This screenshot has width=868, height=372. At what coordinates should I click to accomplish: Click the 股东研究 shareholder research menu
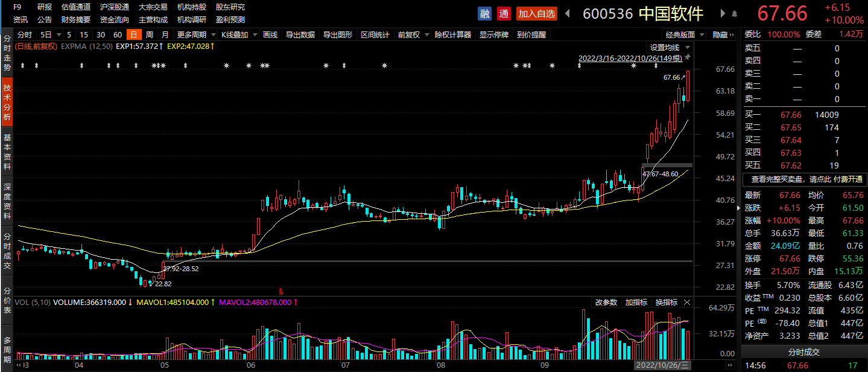tap(230, 7)
